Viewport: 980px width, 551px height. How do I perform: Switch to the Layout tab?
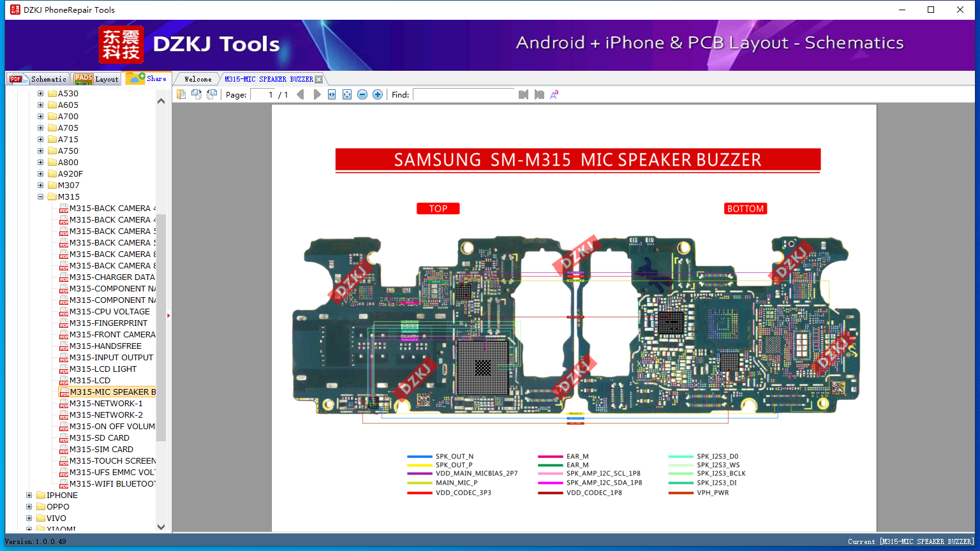(x=96, y=79)
